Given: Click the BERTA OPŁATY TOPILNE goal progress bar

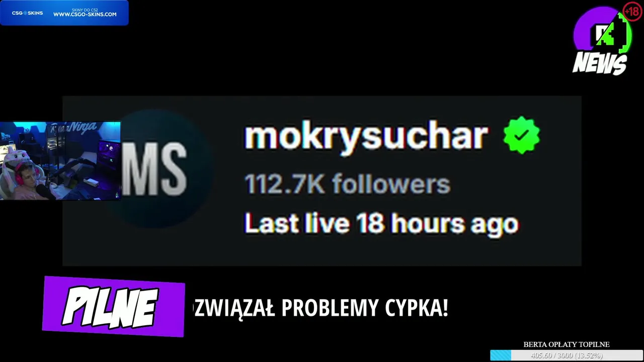Looking at the screenshot, I should (567, 355).
